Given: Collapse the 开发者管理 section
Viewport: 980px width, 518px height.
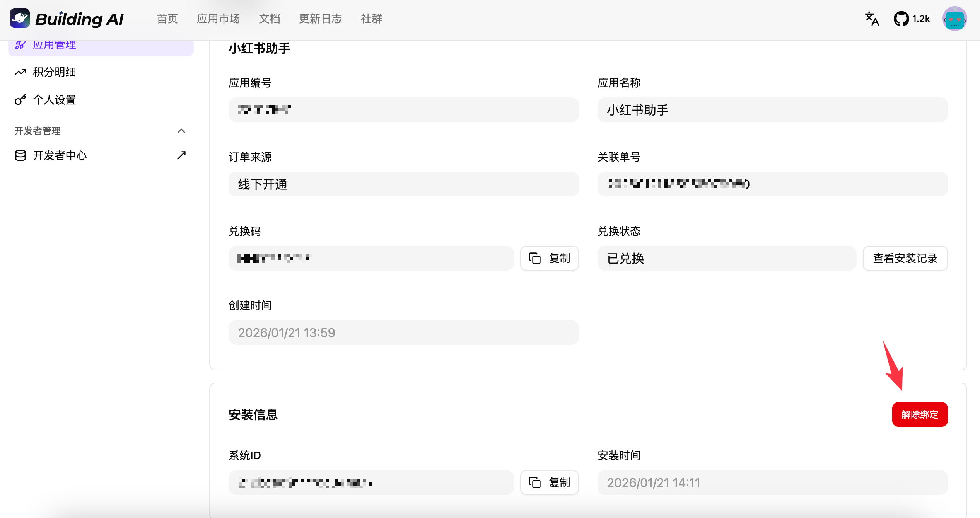Looking at the screenshot, I should pos(181,131).
